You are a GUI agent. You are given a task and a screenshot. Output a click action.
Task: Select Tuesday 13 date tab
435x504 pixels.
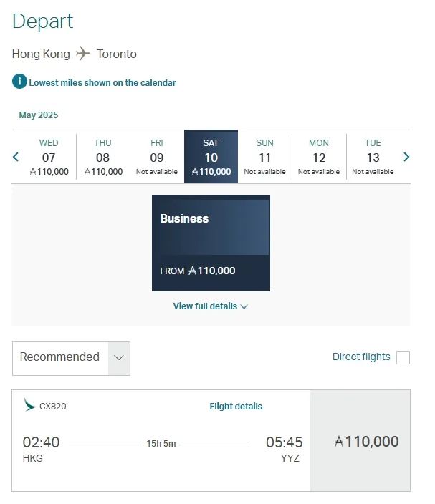click(x=373, y=157)
